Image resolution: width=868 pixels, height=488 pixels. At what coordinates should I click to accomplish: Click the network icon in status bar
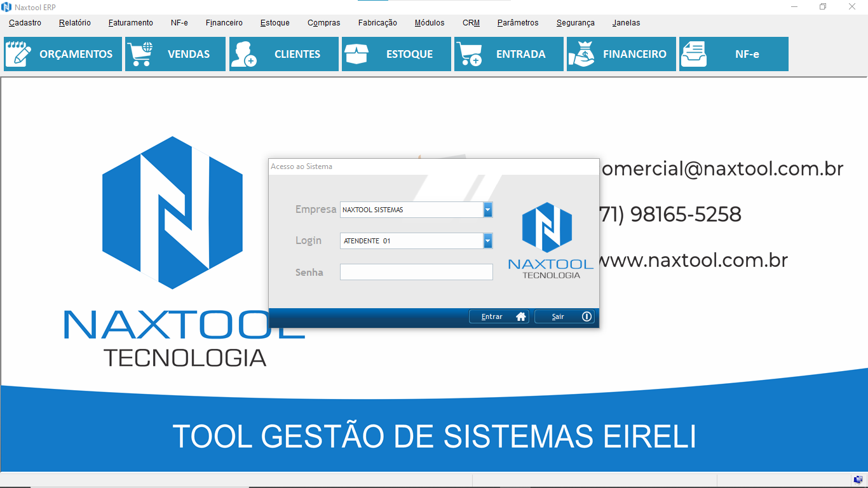click(858, 480)
